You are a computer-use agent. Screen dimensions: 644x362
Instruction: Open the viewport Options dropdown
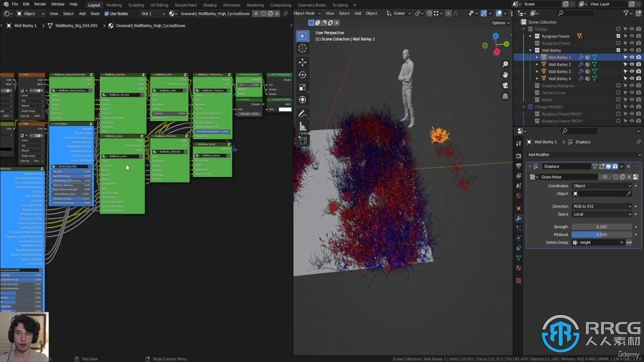point(500,23)
